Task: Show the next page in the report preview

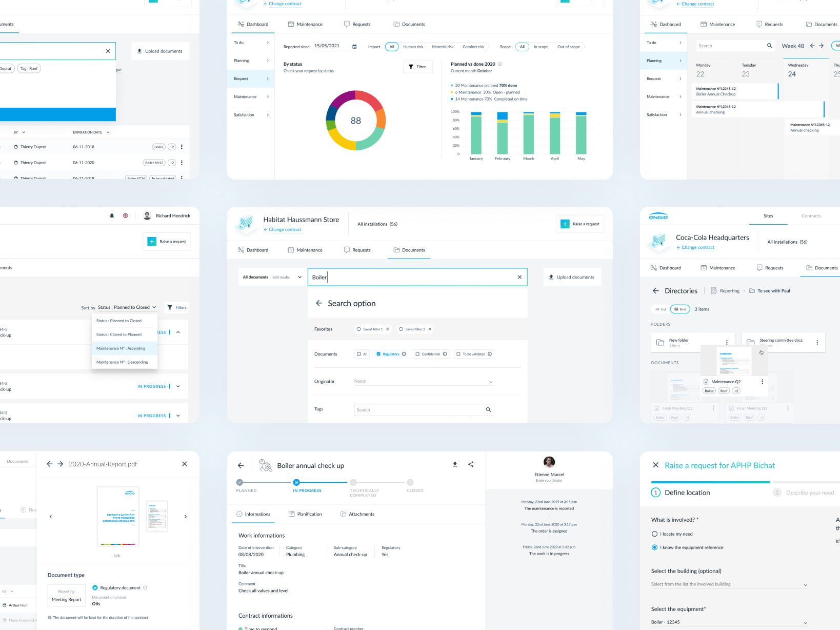Action: 186,517
